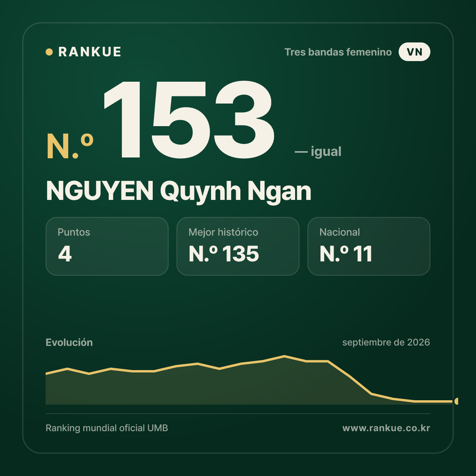Viewport: 476px width, 476px height.
Task: Click the yellow 'N.º' prefix
Action: pyautogui.click(x=70, y=146)
